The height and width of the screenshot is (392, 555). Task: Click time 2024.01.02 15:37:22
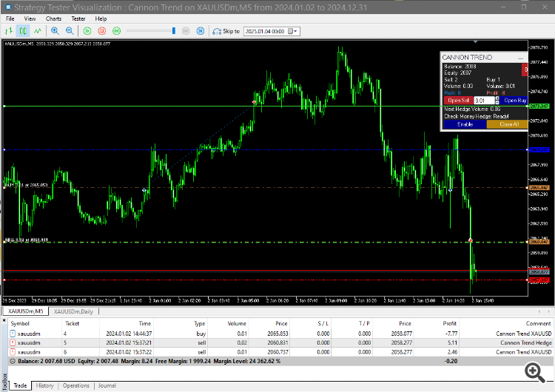[129, 352]
